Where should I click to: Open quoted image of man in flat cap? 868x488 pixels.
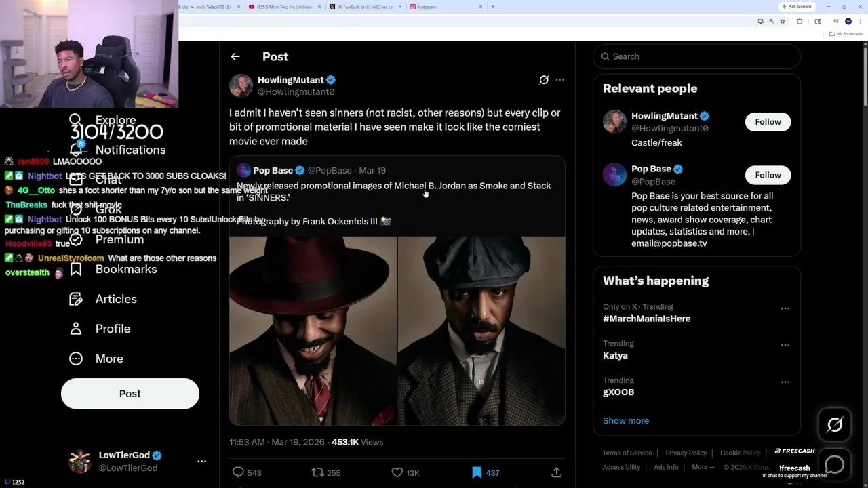click(481, 331)
